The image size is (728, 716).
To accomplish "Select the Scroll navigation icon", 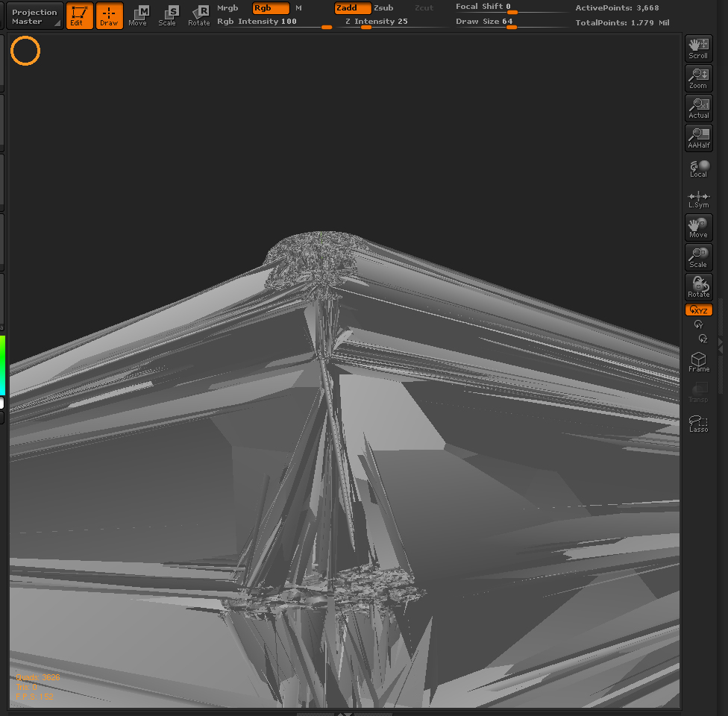I will [x=698, y=48].
